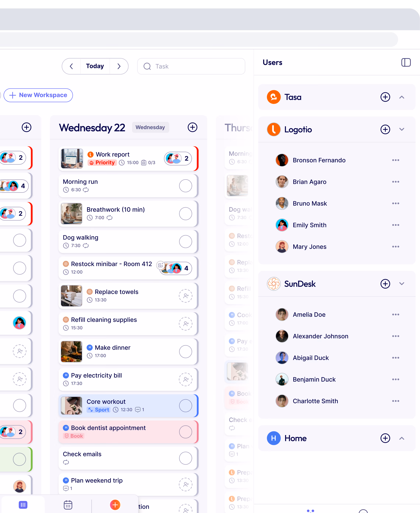Screen dimensions: 420x513
Task: Create a New Workspace
Action: pos(38,95)
